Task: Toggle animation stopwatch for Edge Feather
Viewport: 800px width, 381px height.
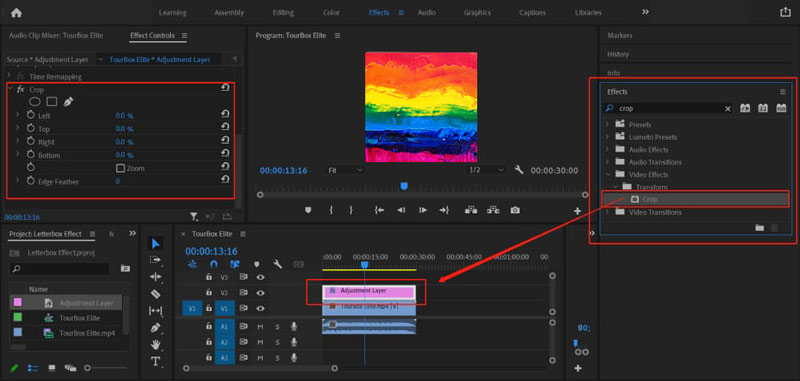Action: click(30, 181)
